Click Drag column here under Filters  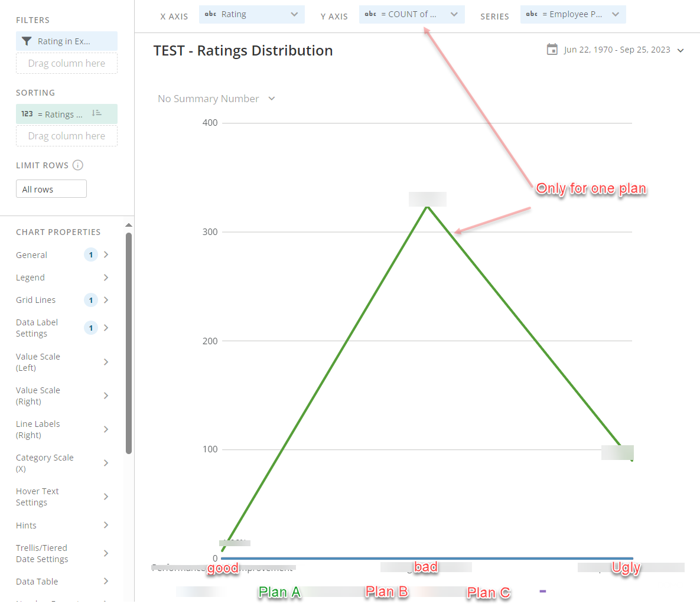click(67, 63)
